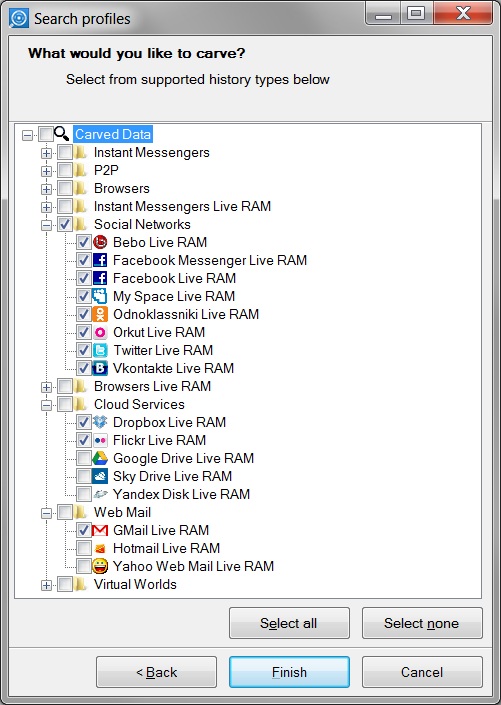Select the Yahoo smiley icon
501x705 pixels.
[100, 566]
